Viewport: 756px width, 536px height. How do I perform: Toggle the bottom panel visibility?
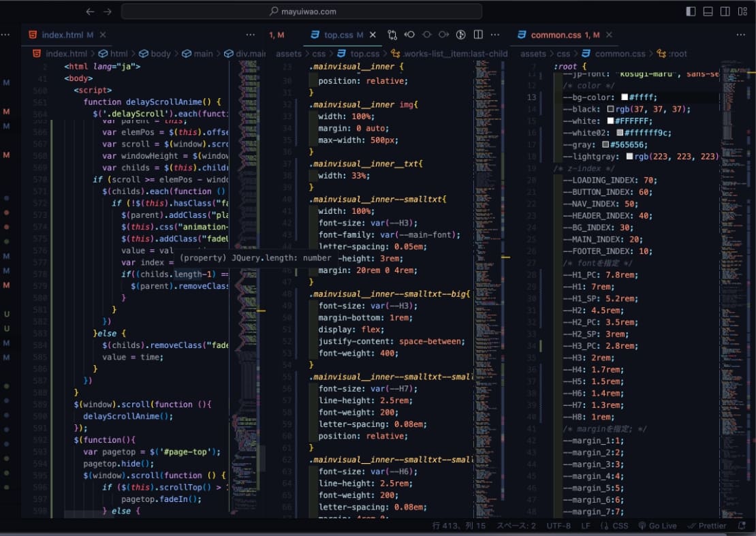pos(708,12)
